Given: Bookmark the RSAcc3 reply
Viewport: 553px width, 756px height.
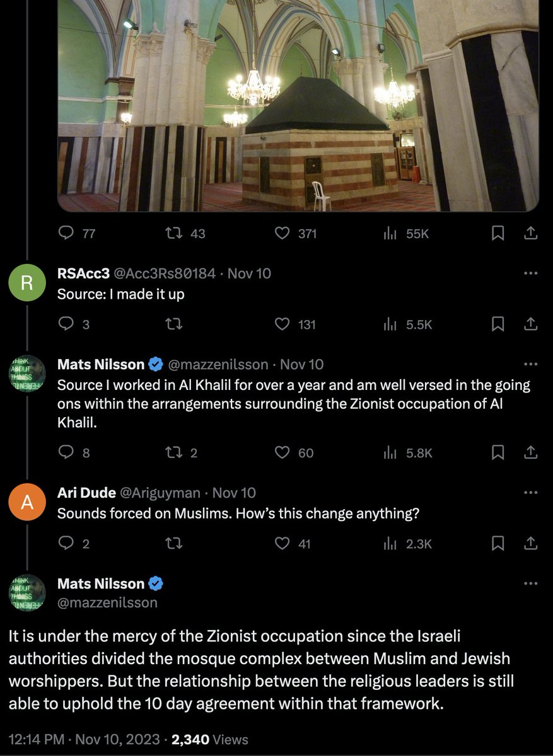Looking at the screenshot, I should coord(498,324).
